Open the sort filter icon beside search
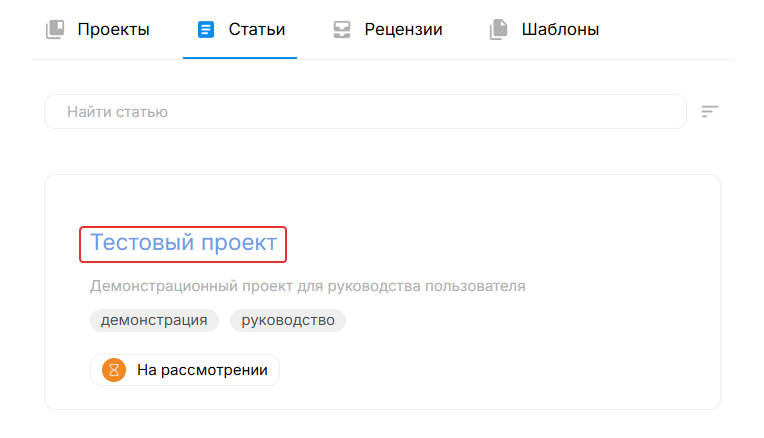 click(x=709, y=112)
